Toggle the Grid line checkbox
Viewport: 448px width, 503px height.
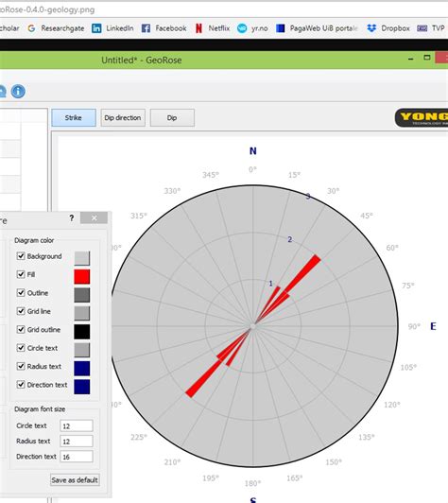click(21, 311)
